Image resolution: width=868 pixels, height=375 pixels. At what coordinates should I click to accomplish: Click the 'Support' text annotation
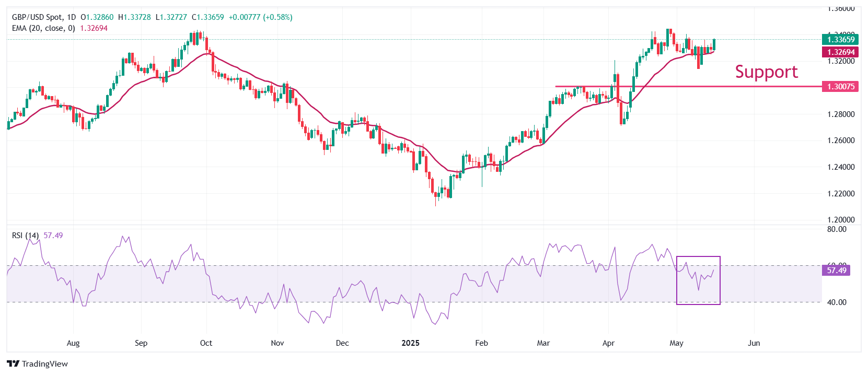coord(766,72)
